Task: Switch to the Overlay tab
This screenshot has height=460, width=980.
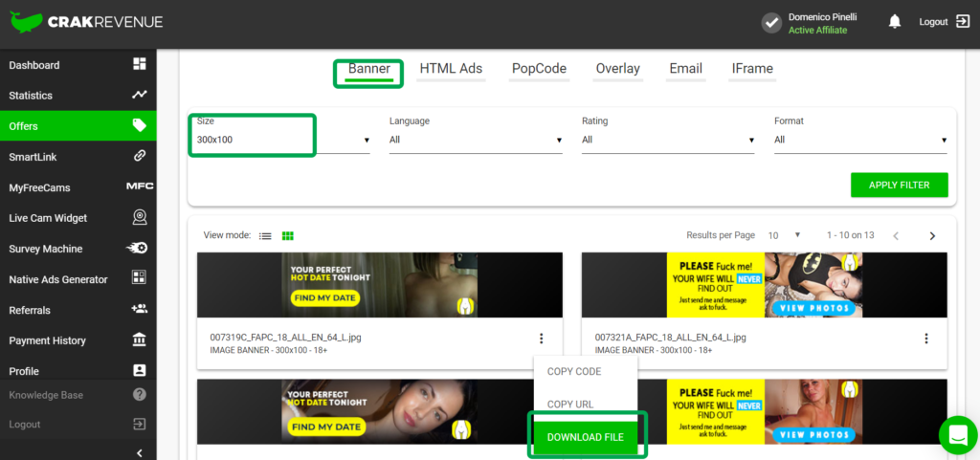Action: 617,69
